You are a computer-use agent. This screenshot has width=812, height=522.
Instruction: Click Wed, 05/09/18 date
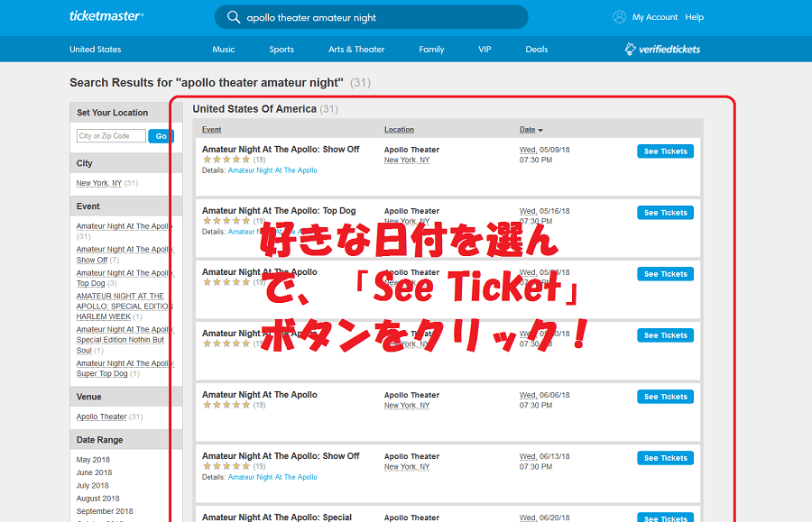coord(544,150)
